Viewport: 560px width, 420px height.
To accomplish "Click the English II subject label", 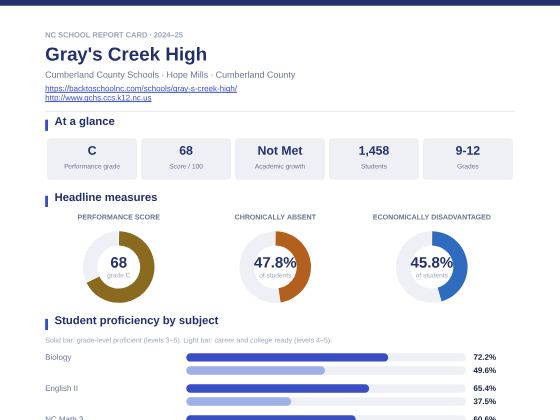I will 61,388.
